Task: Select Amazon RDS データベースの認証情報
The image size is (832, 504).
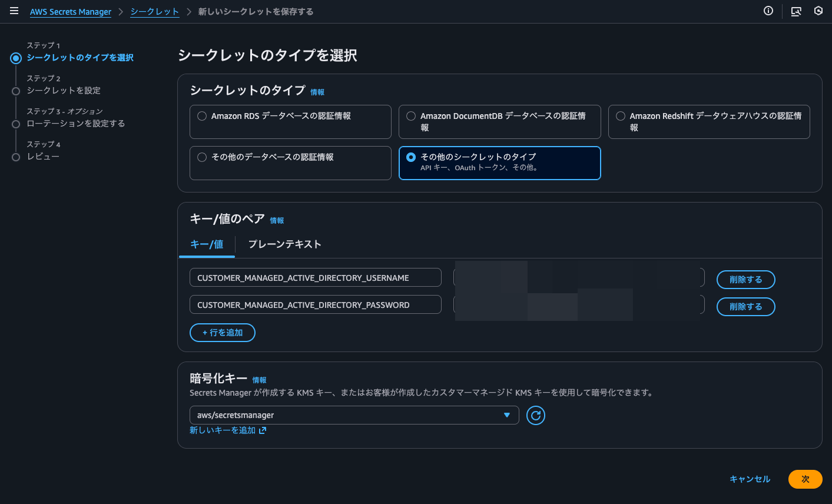Action: pyautogui.click(x=201, y=115)
